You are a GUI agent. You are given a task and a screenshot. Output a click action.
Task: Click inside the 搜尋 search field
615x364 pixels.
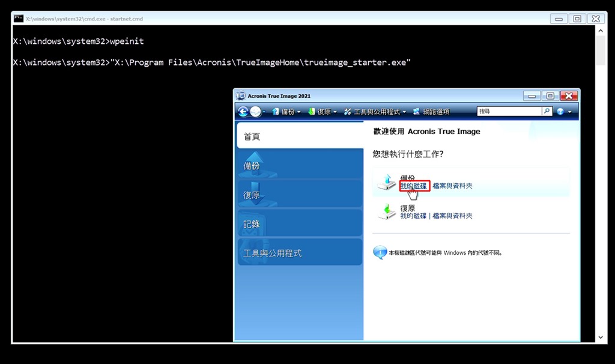(x=508, y=112)
